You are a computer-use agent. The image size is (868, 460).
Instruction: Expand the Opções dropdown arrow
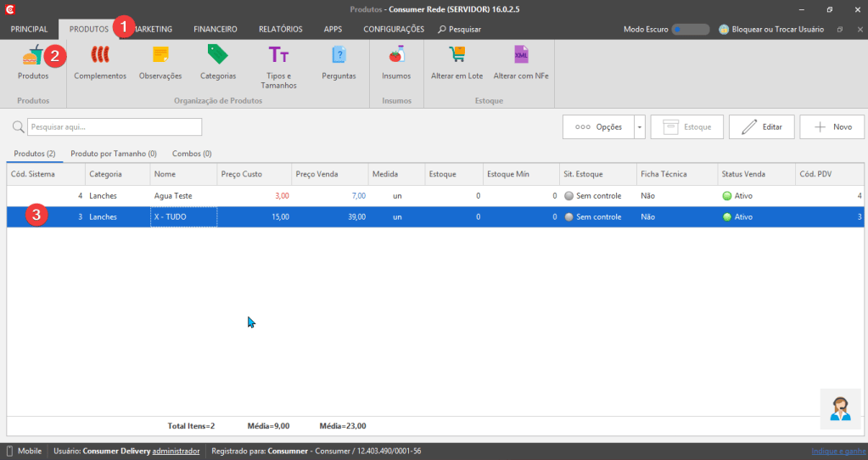(640, 126)
